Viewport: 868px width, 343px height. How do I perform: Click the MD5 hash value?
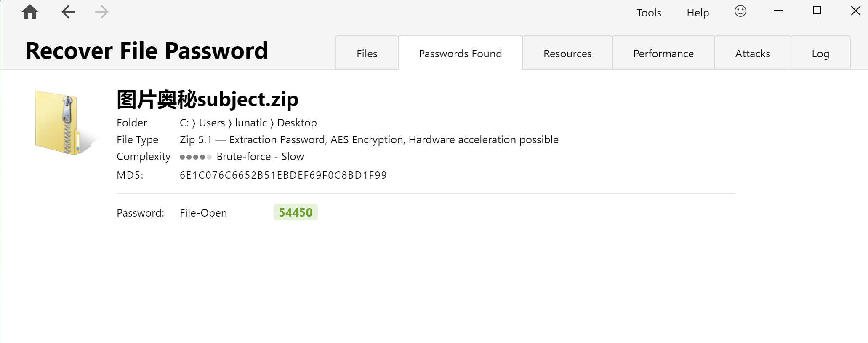click(283, 175)
